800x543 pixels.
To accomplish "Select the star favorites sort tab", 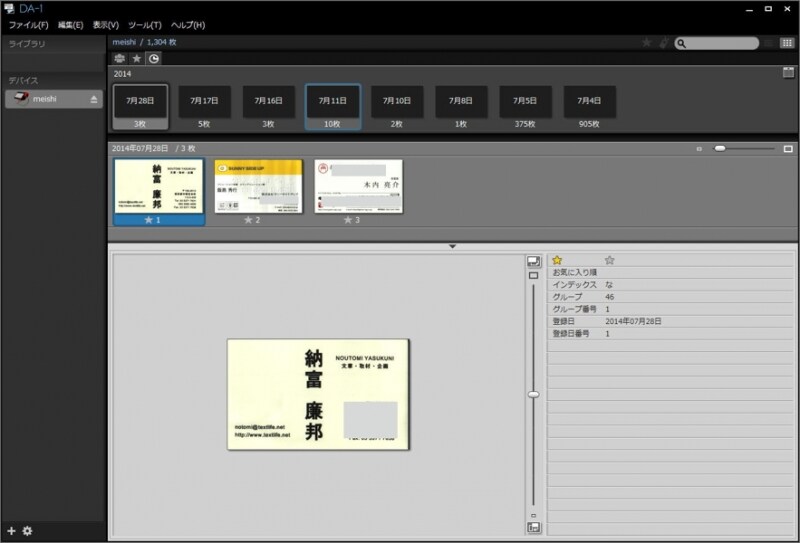I will click(136, 59).
